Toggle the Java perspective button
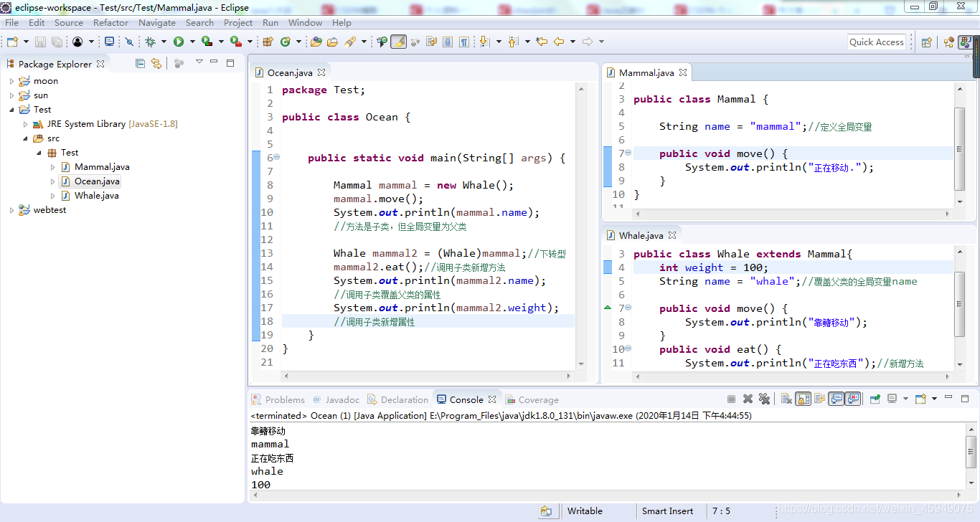This screenshot has width=980, height=522. click(x=965, y=42)
